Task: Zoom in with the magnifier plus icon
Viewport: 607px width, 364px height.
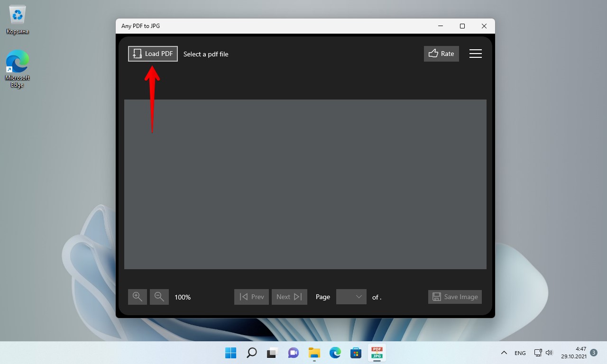Action: 138,297
